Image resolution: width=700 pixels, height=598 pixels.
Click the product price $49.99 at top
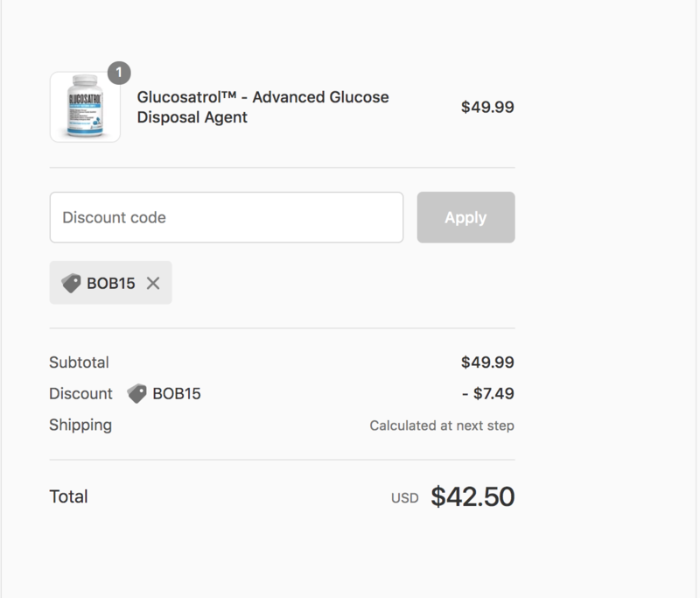(487, 107)
